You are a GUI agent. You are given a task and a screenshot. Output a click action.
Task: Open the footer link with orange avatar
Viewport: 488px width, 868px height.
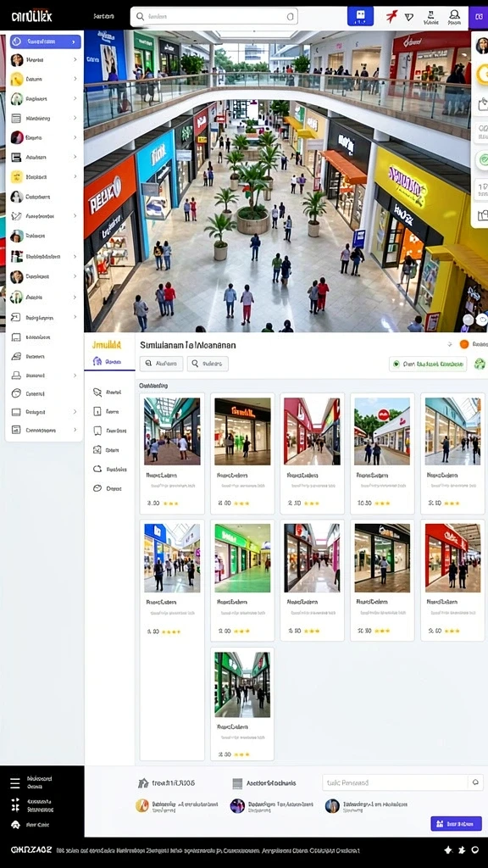tap(177, 806)
